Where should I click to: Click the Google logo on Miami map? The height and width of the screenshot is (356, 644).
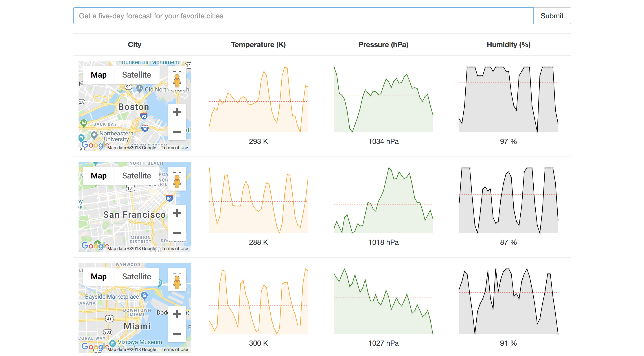click(x=95, y=347)
